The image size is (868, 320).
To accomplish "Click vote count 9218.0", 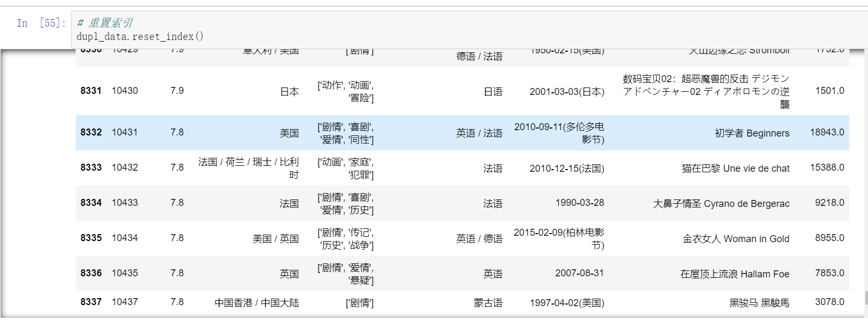I will [x=830, y=203].
